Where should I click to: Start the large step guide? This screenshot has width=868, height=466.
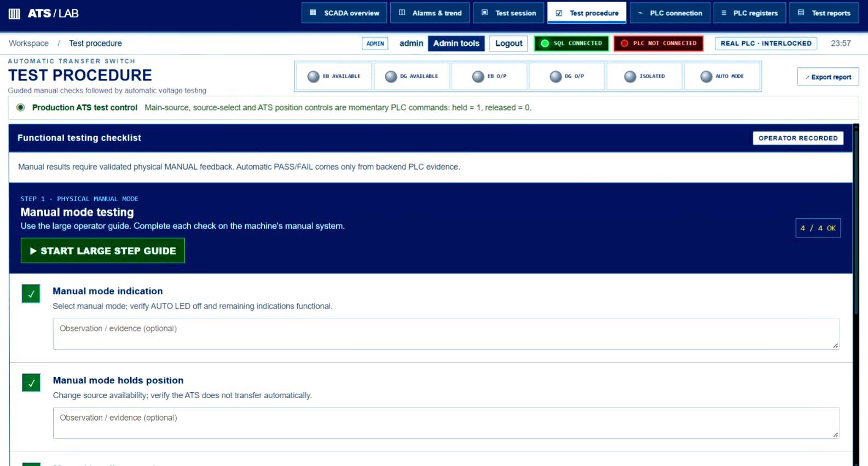(x=103, y=251)
